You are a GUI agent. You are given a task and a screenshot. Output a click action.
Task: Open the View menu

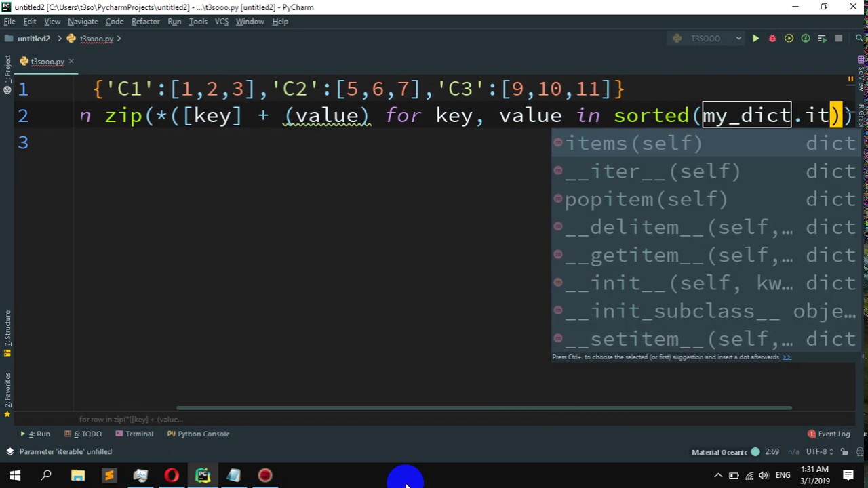tap(52, 22)
